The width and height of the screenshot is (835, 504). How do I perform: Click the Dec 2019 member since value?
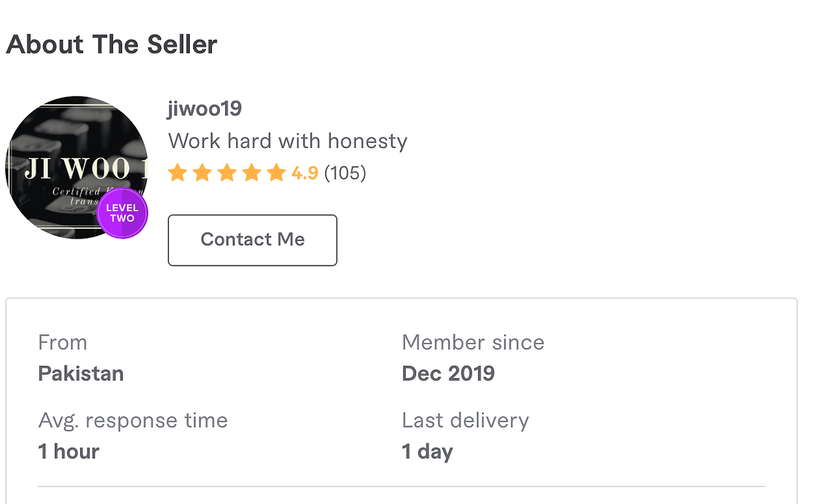[448, 374]
